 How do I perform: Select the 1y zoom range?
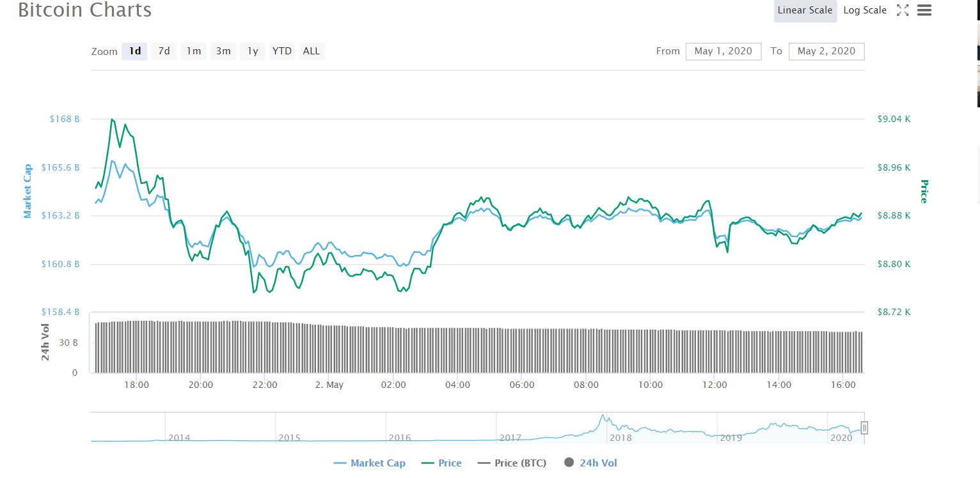(x=253, y=51)
